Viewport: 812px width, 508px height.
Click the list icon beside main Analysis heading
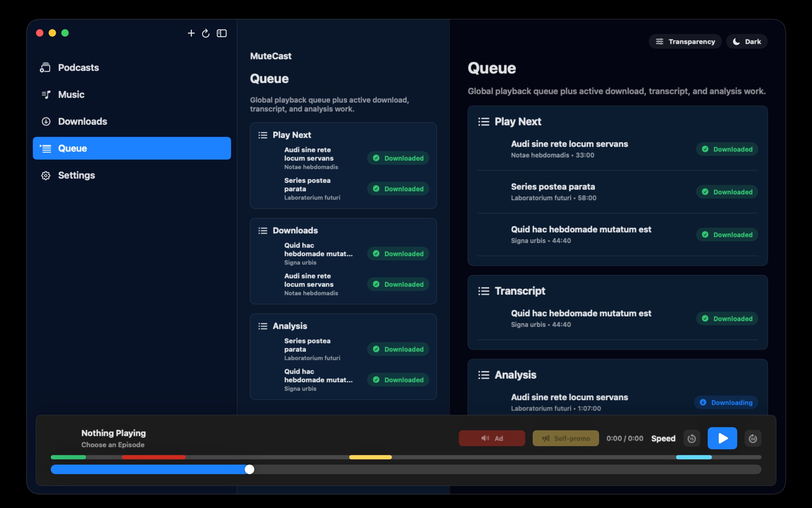tap(484, 375)
